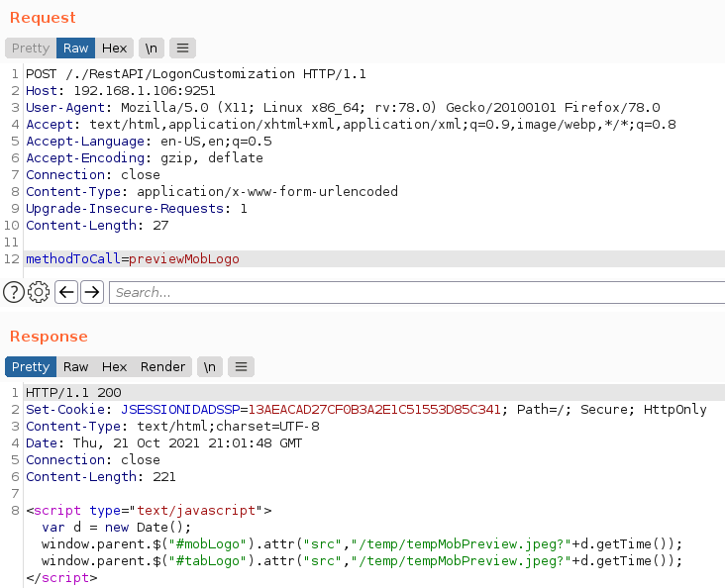Toggle newline display in Response panel
The height and width of the screenshot is (588, 725).
209,366
